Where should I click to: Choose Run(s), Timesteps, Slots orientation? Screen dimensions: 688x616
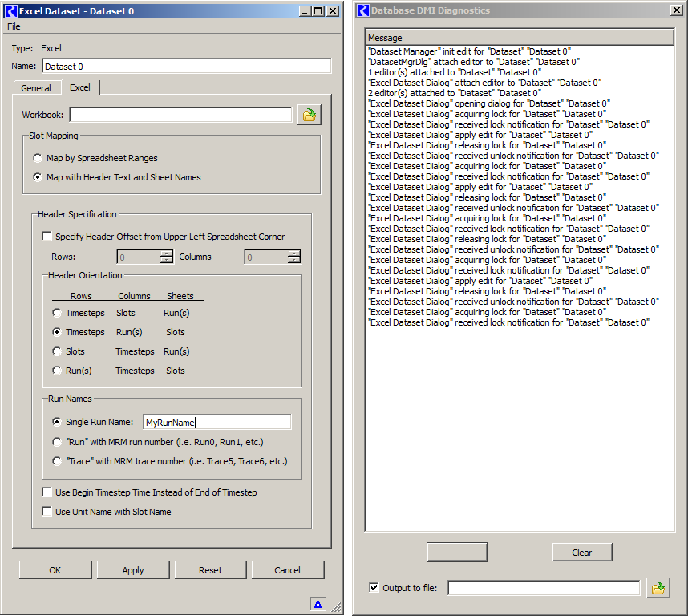[57, 371]
